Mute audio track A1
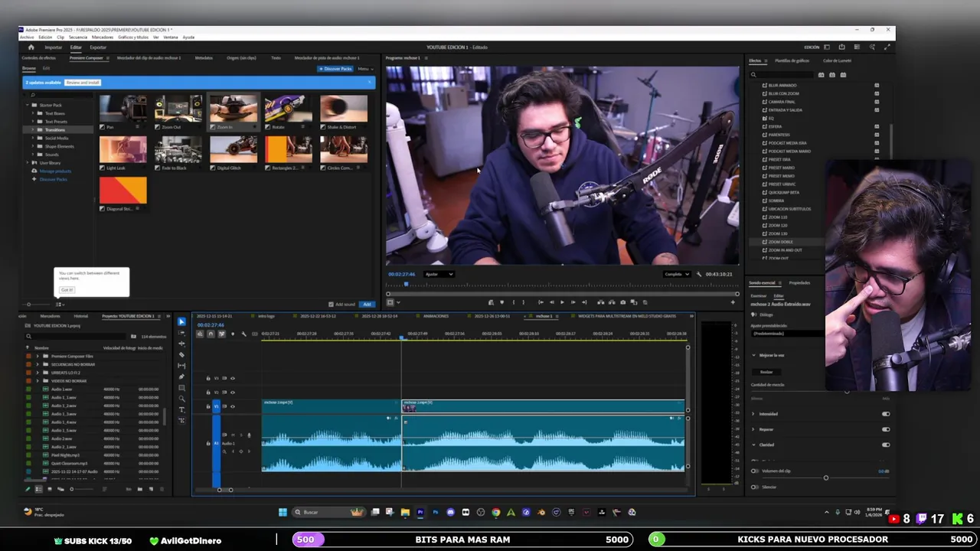This screenshot has height=551, width=980. coord(234,435)
